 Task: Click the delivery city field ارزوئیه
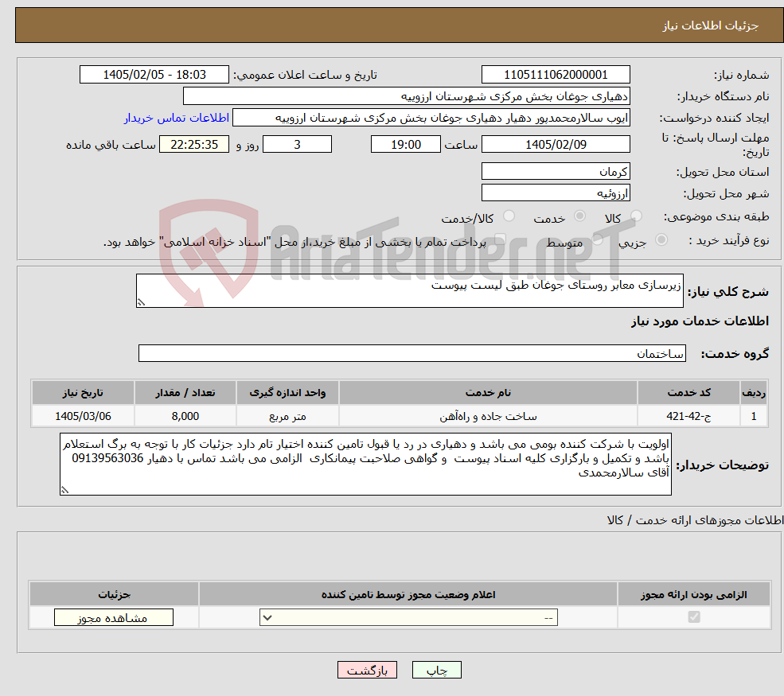click(556, 192)
